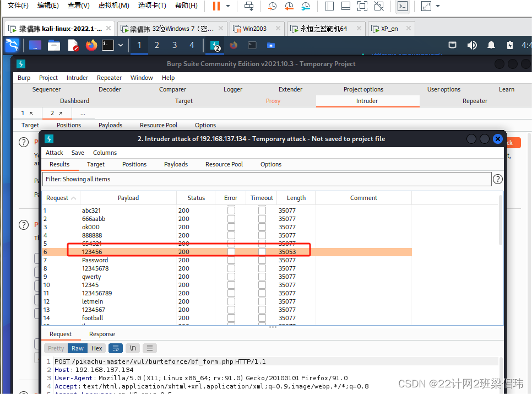Switch to Payloads tab in attack window
Screen dimensions: 532x394
(176, 164)
